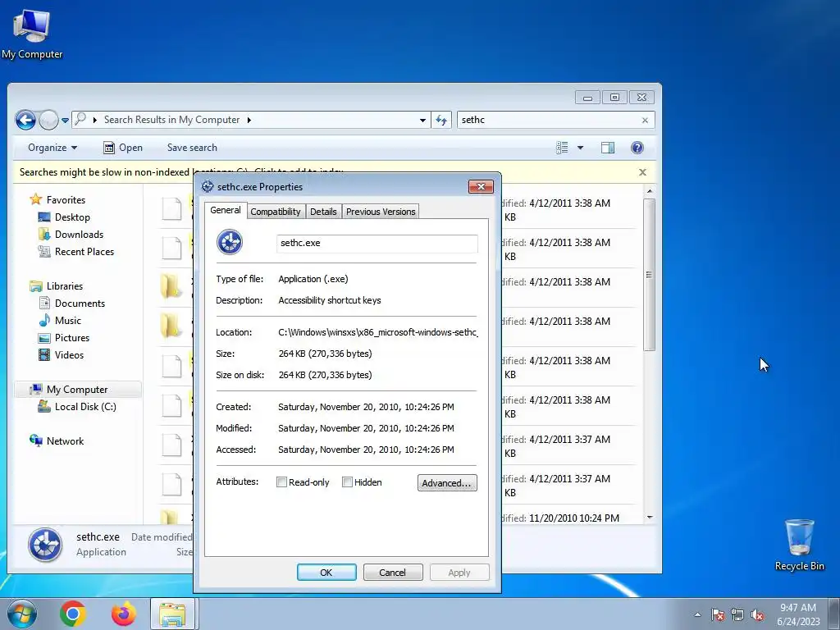Switch to the Compatibility tab
Image resolution: width=840 pixels, height=630 pixels.
pyautogui.click(x=276, y=212)
